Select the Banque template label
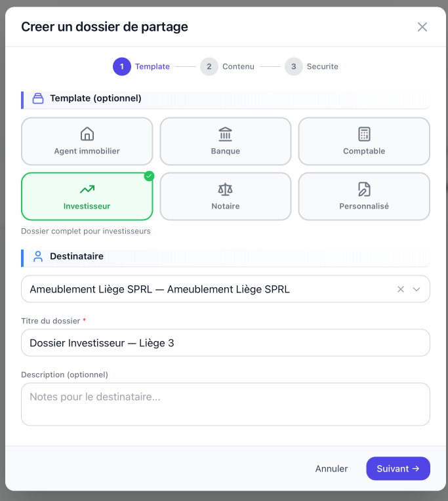The height and width of the screenshot is (501, 448). click(226, 151)
